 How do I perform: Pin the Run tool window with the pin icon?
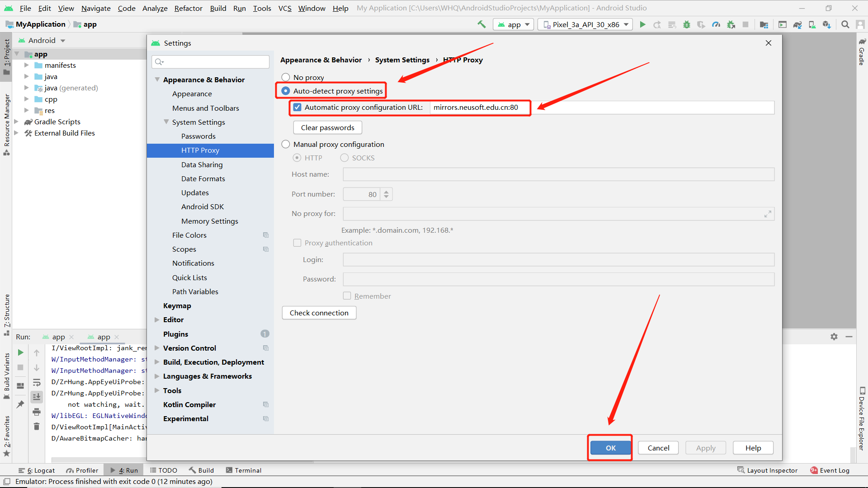[20, 404]
